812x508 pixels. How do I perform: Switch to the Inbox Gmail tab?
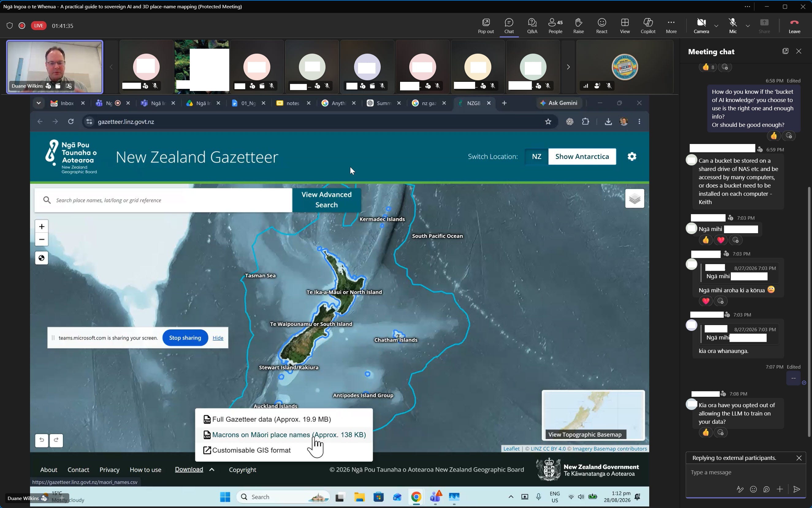click(67, 103)
